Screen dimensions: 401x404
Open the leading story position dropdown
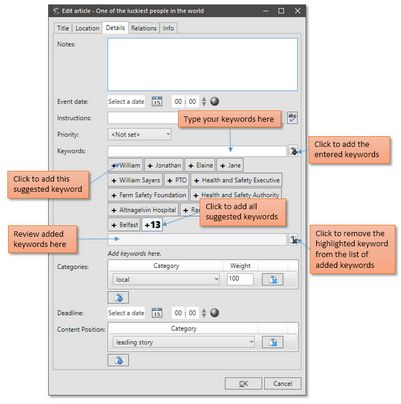pos(184,342)
